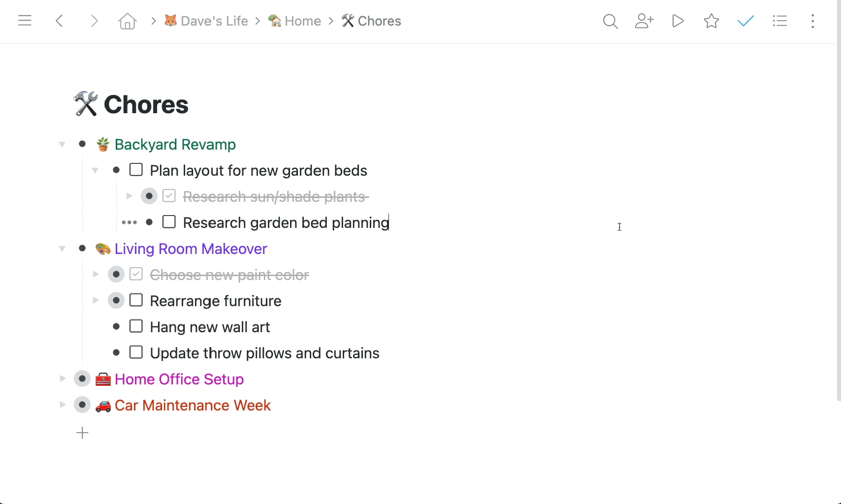Open the hamburger sidebar menu
This screenshot has height=504, width=841.
(25, 21)
